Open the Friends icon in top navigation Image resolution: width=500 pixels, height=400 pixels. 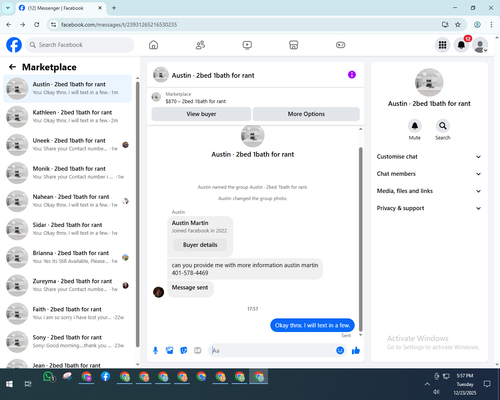point(200,45)
